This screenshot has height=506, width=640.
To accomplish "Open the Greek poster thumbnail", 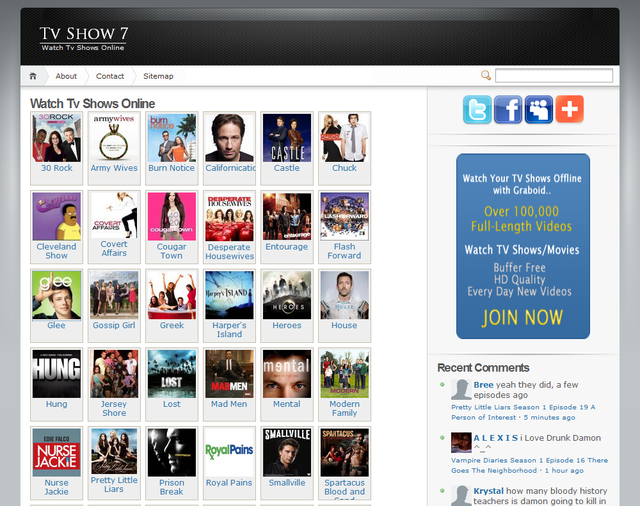I will pos(172,295).
